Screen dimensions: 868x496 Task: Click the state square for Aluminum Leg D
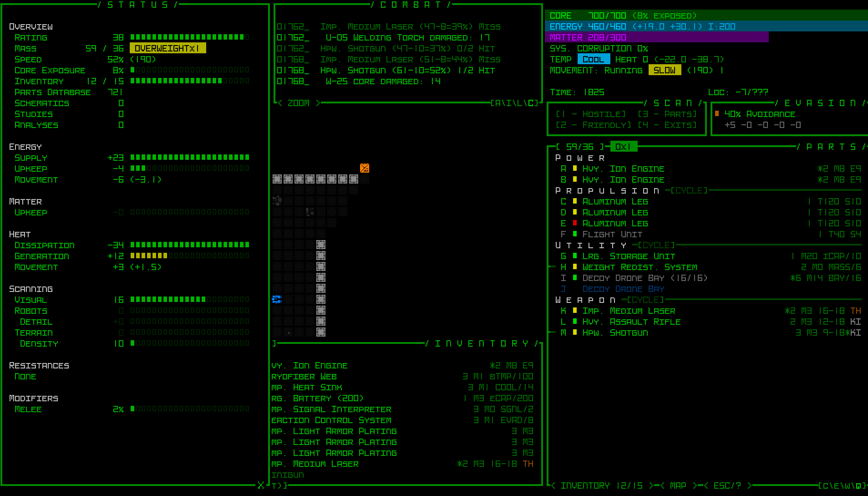tap(575, 212)
